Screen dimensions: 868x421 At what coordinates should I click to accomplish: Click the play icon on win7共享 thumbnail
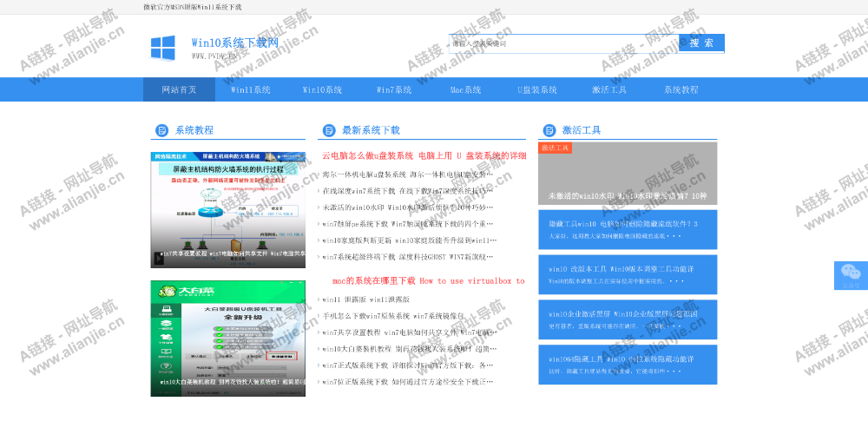pos(159,259)
